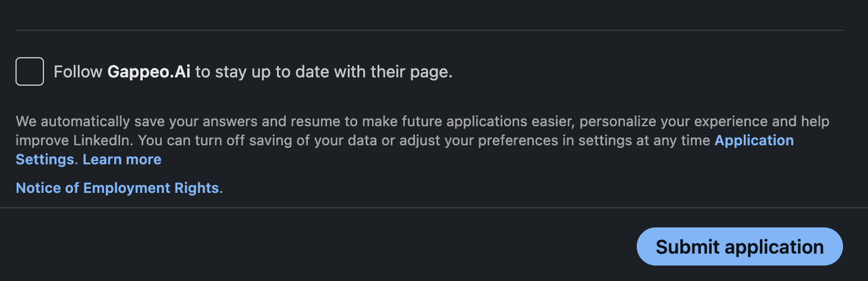
Task: Click the bold Gappeo.Ai company name
Action: (149, 72)
